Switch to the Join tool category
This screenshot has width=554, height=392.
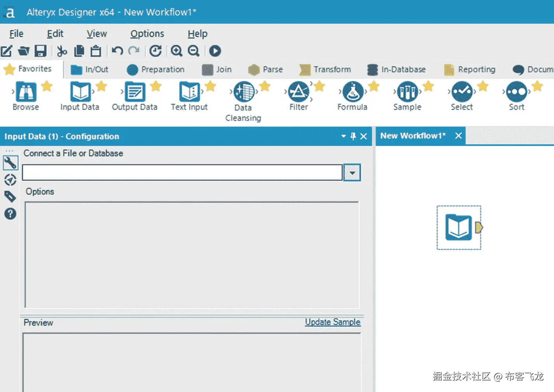point(217,70)
